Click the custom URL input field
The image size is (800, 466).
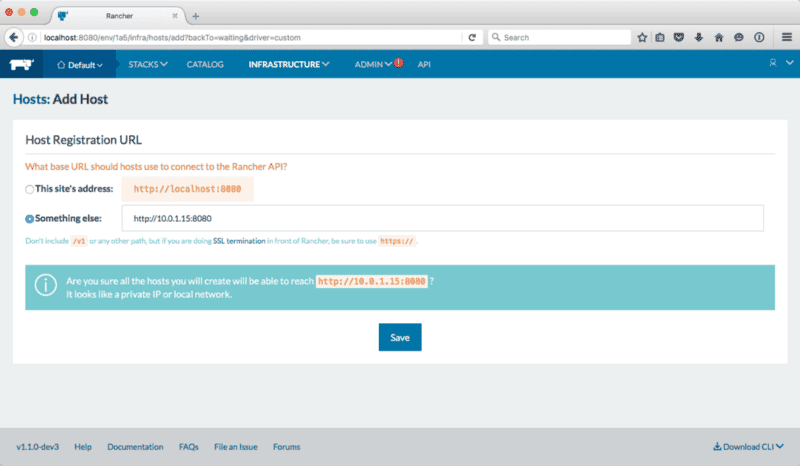442,218
